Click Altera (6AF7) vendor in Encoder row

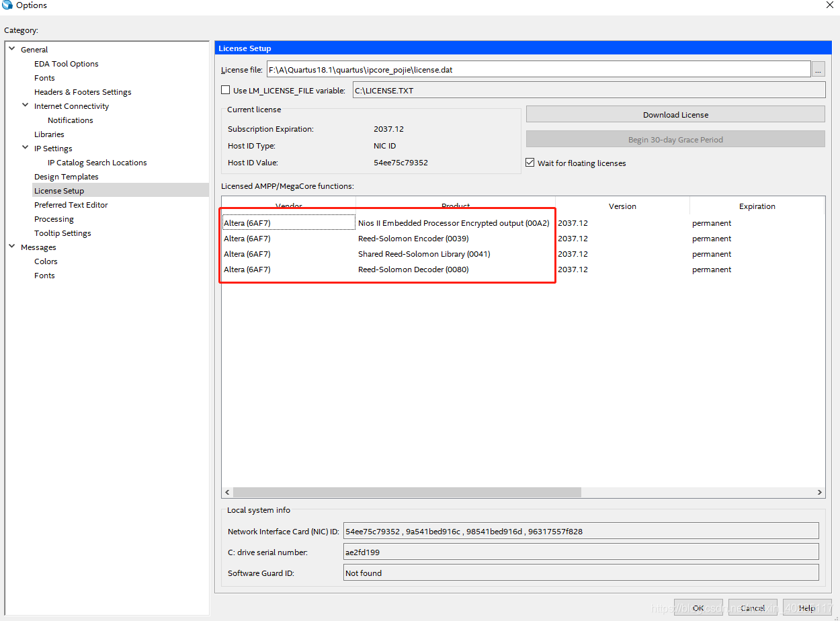coord(247,239)
